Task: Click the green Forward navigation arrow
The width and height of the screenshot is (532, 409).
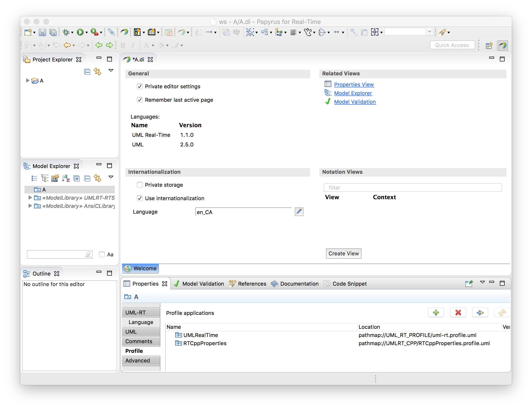Action: pos(109,45)
